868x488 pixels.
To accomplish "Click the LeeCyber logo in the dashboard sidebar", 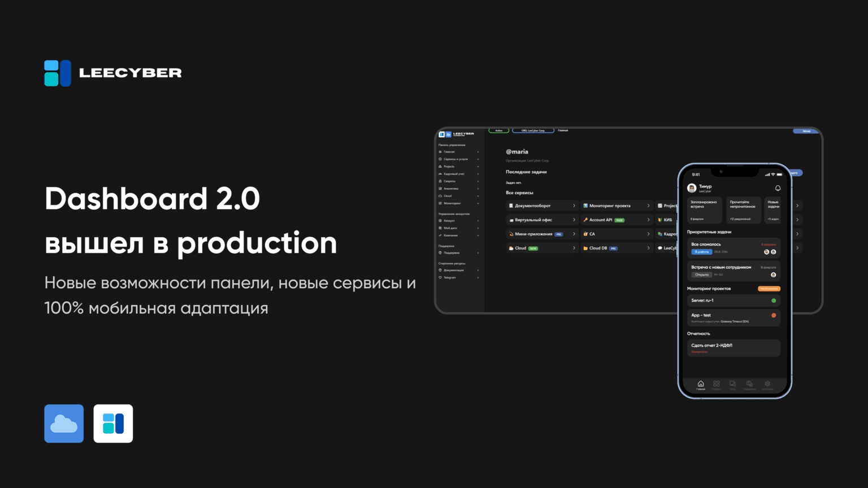I will click(x=455, y=134).
